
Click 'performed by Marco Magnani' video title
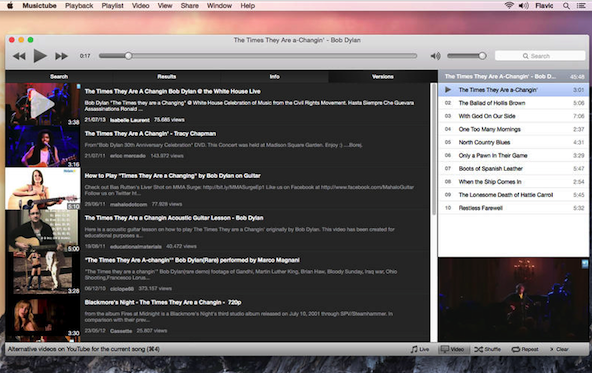click(x=192, y=260)
